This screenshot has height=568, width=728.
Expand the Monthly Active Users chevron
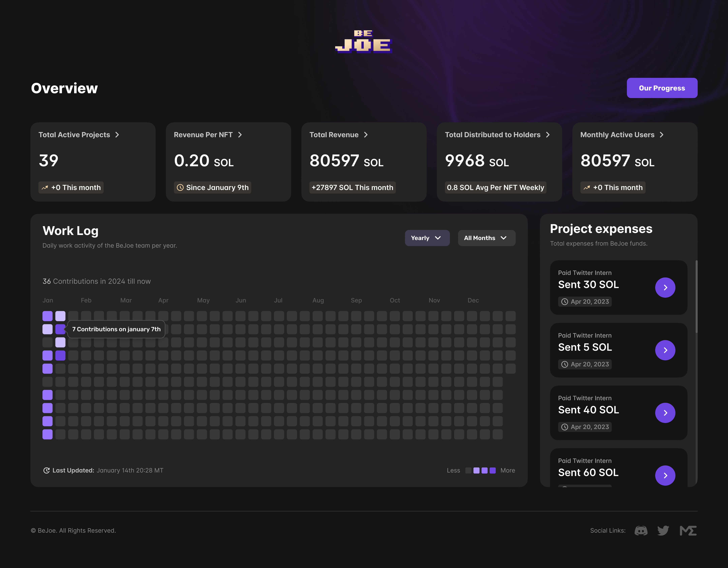662,135
